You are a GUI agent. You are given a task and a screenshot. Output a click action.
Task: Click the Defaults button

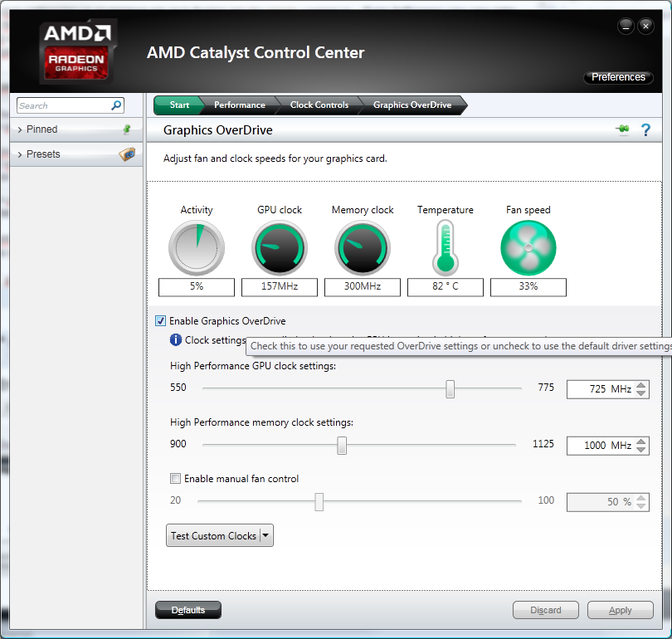click(188, 610)
